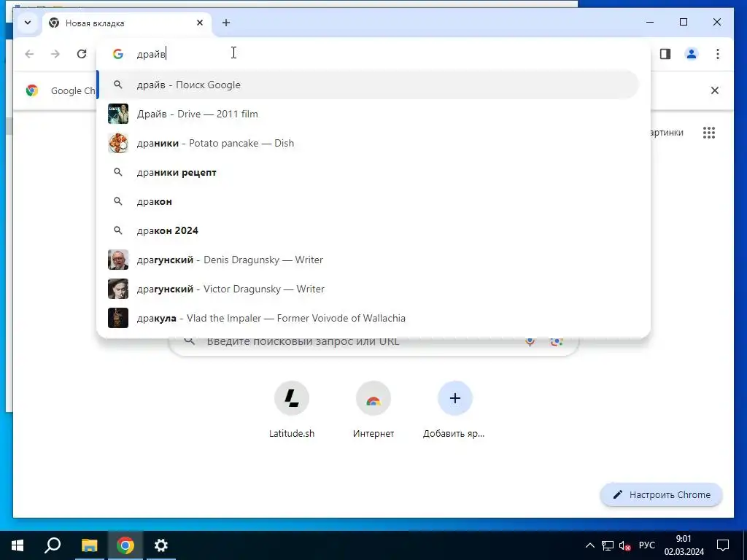Maximize the Chrome window
Image resolution: width=747 pixels, height=560 pixels.
coord(683,22)
